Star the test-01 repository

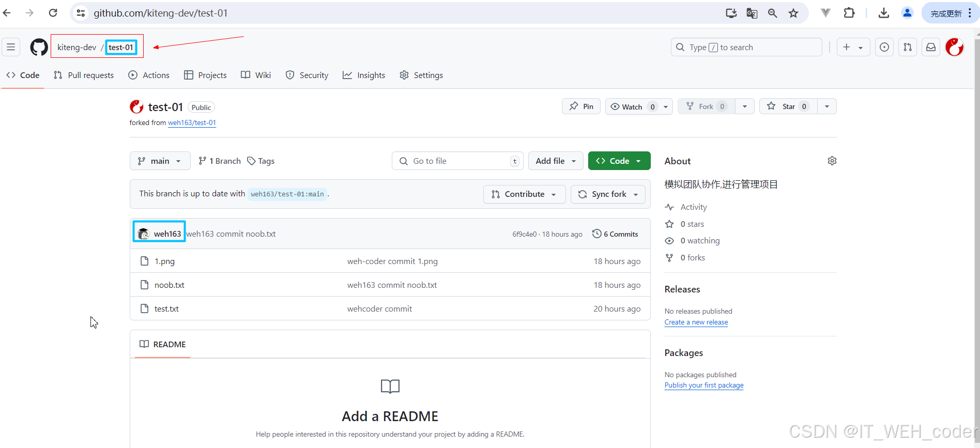tap(788, 106)
